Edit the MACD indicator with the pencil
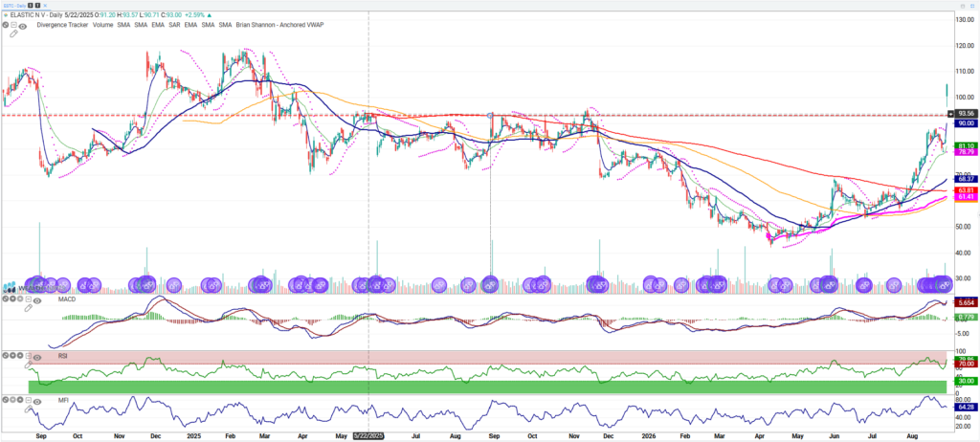The width and height of the screenshot is (980, 442). [x=28, y=308]
